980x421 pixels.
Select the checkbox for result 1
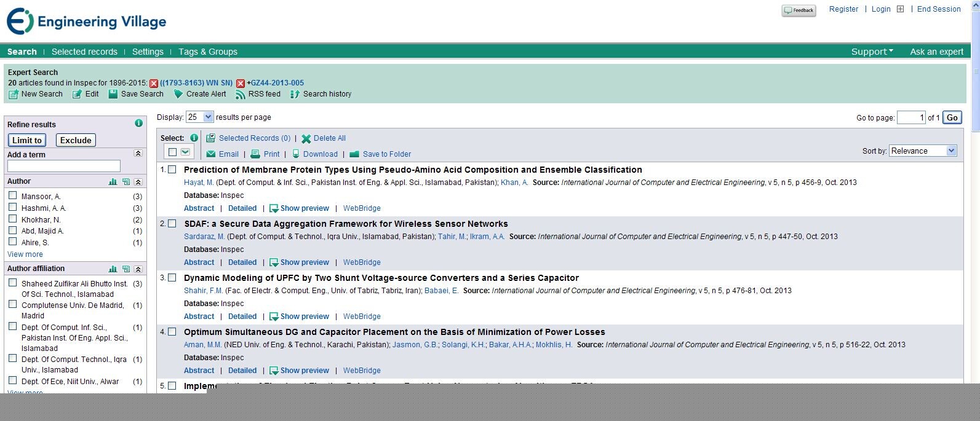pos(172,170)
